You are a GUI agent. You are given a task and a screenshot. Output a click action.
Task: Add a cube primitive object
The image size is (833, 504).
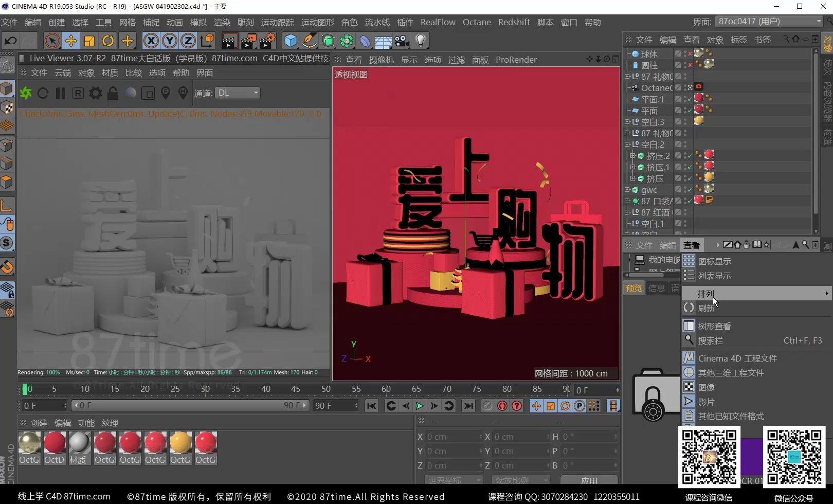pos(291,41)
